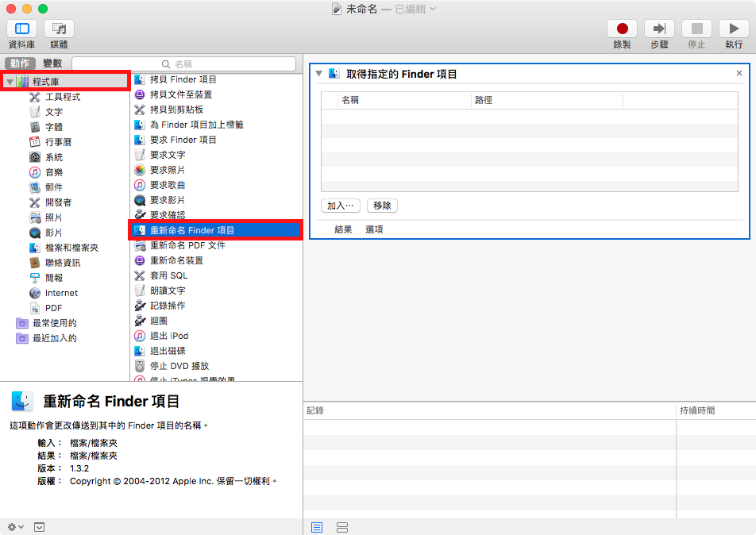Select the 開發者 developer category
The height and width of the screenshot is (535, 756).
58,202
